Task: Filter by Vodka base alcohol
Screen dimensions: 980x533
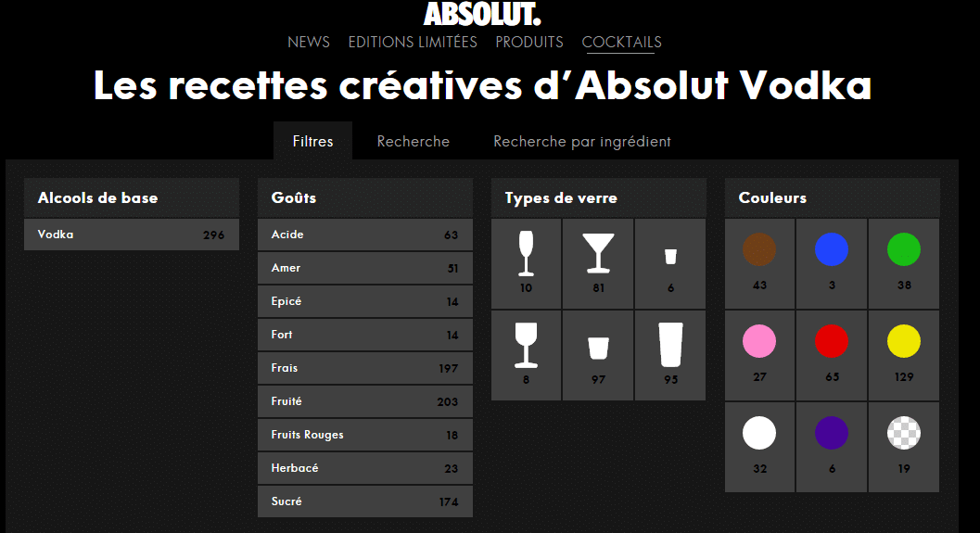Action: pos(131,235)
